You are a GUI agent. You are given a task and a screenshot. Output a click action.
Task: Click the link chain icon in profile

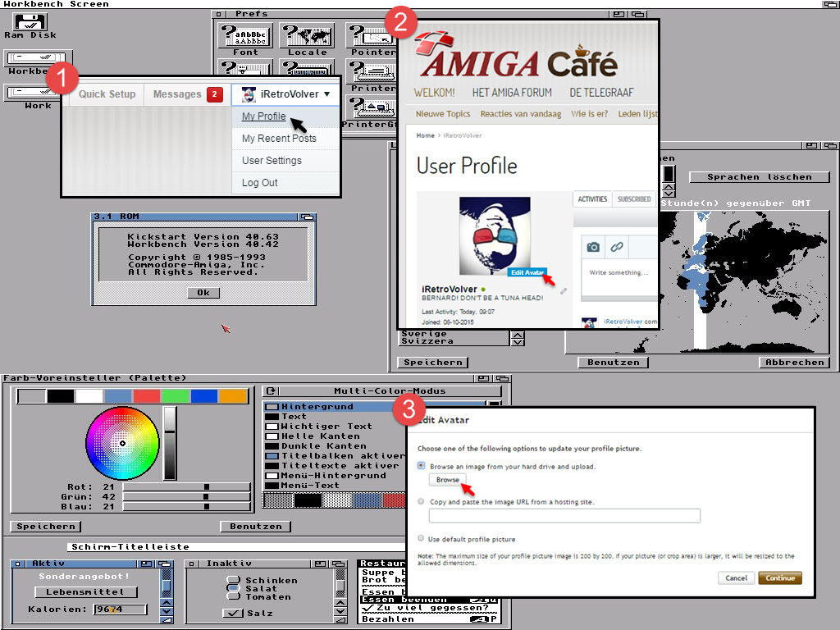point(617,247)
